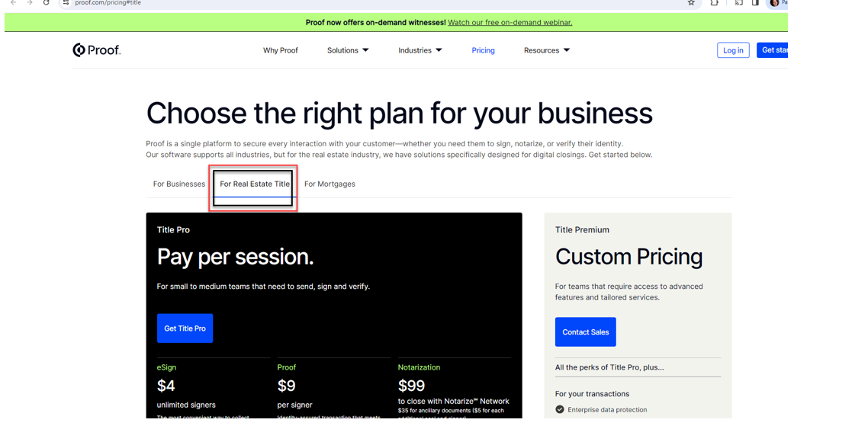The image size is (868, 426).
Task: Select the For Real Estate Title tab
Action: click(x=255, y=184)
